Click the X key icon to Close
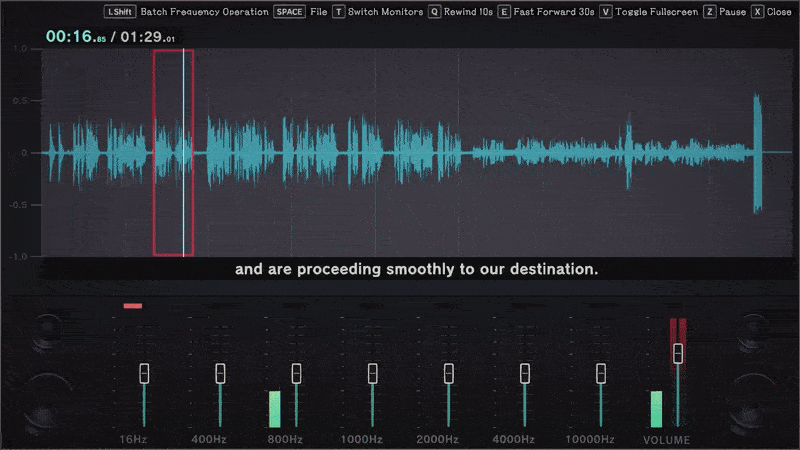This screenshot has height=450, width=800. pyautogui.click(x=758, y=12)
